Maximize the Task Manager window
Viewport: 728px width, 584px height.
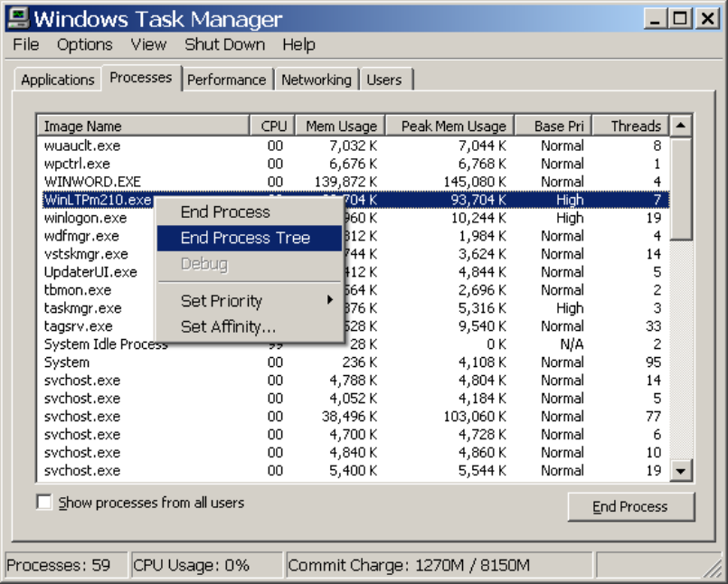pos(680,18)
